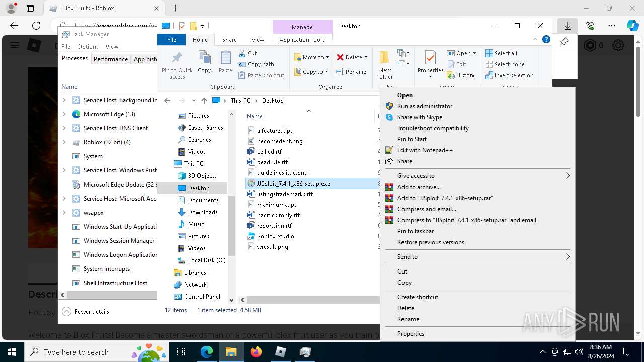644x362 pixels.
Task: Switch to Task Manager Performance tab
Action: [111, 59]
